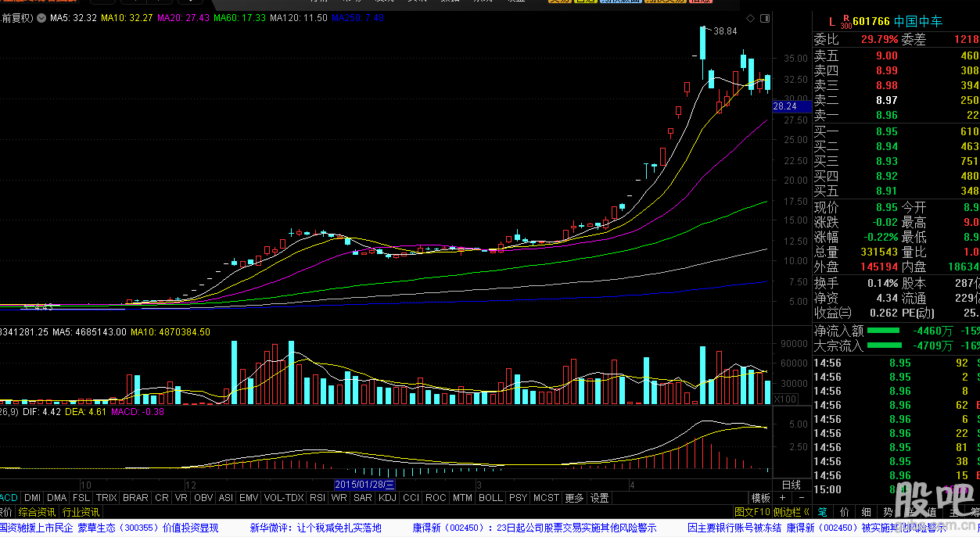Click the X100 volume scale label
980x537 pixels.
(x=784, y=399)
